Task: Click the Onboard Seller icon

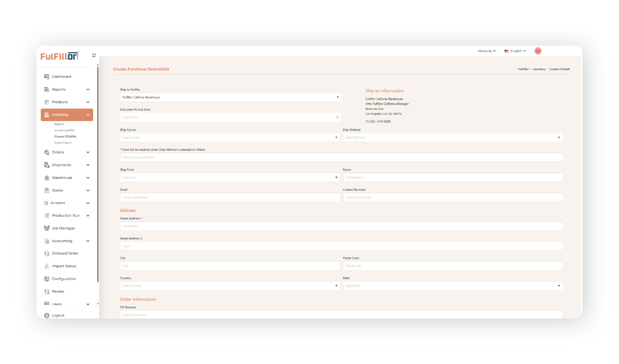Action: 47,253
